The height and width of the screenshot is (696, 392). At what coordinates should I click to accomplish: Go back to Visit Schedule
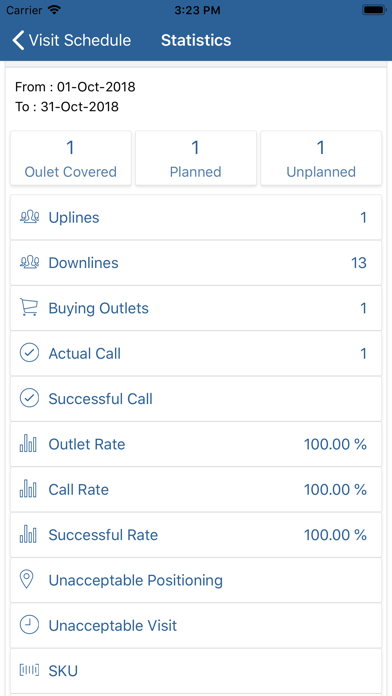coord(71,40)
